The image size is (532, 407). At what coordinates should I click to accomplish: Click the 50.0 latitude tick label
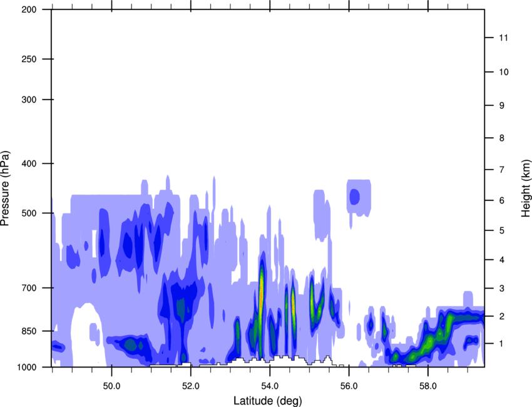pos(111,383)
